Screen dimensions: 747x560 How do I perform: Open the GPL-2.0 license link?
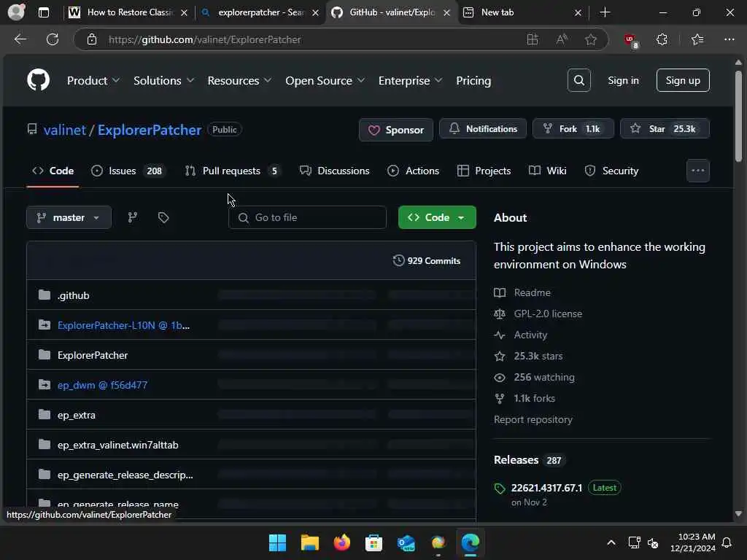548,314
